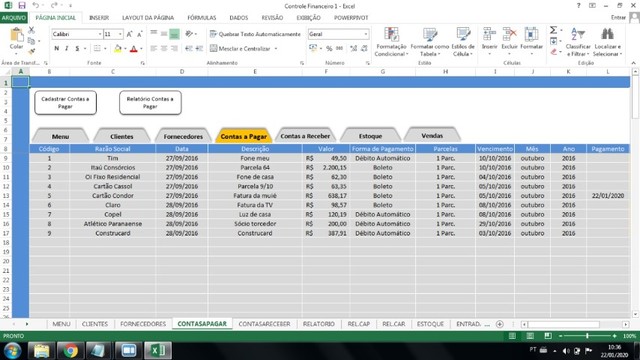The height and width of the screenshot is (360, 640).
Task: Open Formatar como Tabela gallery
Action: 430,42
